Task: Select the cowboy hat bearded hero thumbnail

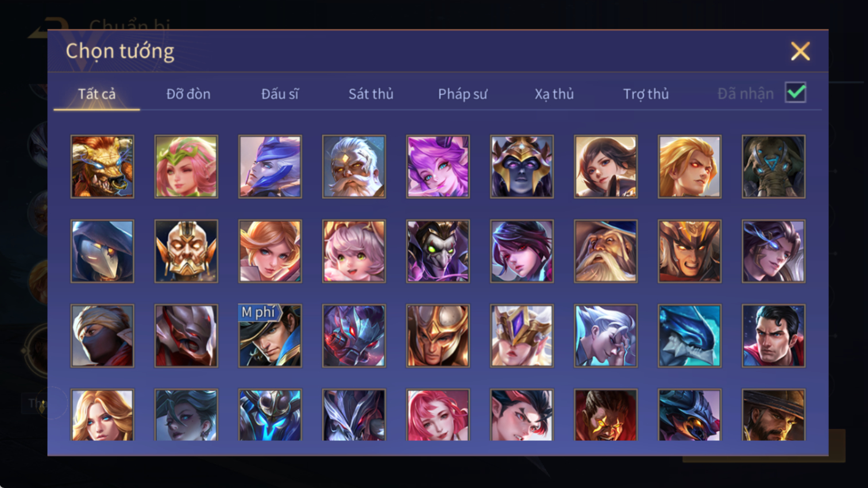Action: coord(773,415)
